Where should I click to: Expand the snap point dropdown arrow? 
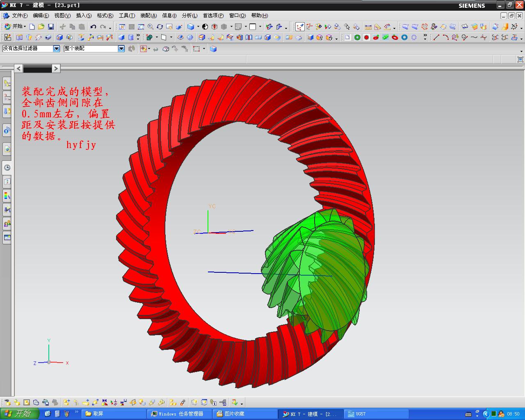pyautogui.click(x=149, y=49)
